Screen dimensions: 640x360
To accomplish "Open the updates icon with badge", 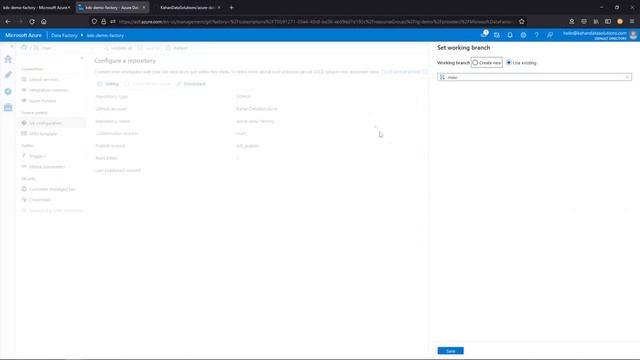I will [484, 35].
